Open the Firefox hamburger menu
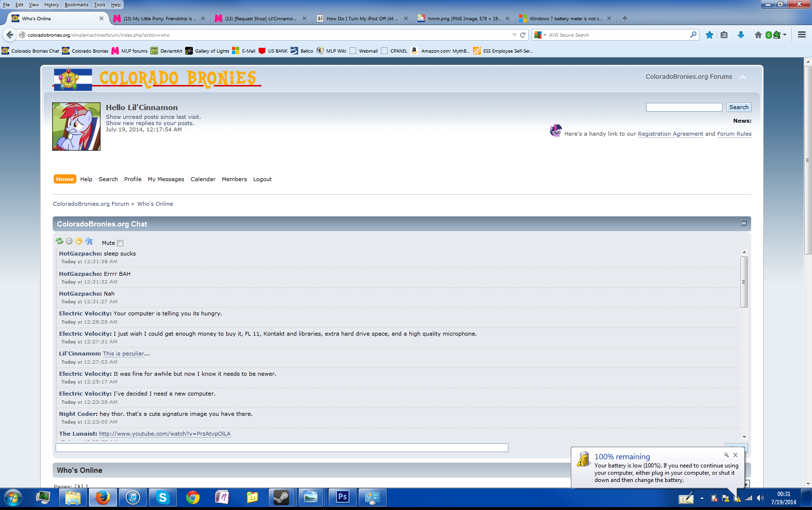The height and width of the screenshot is (510, 812). point(801,35)
